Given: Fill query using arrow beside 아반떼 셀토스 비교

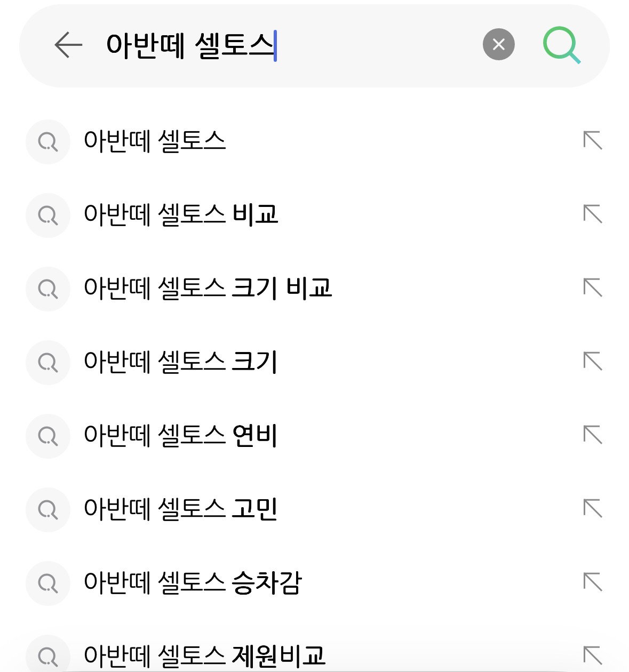Looking at the screenshot, I should coord(592,214).
